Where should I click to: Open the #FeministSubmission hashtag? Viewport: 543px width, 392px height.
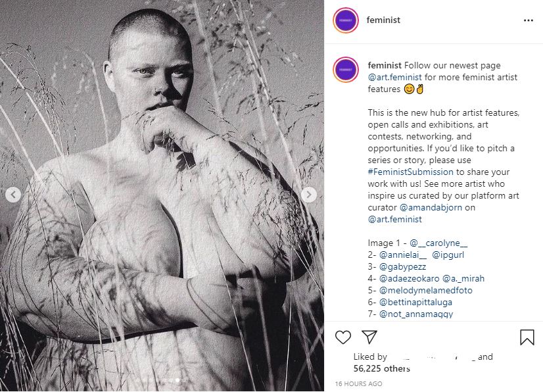[x=410, y=172]
